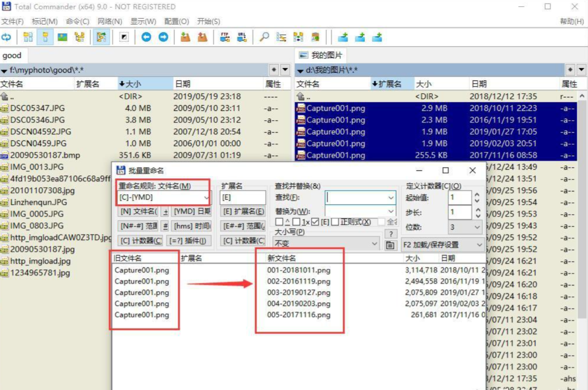Open the 开始(S) menu
588x390 pixels.
click(209, 21)
